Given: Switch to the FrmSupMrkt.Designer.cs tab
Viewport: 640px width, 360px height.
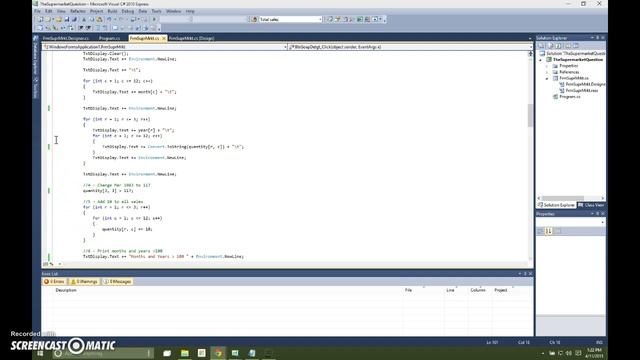Looking at the screenshot, I should 66,38.
